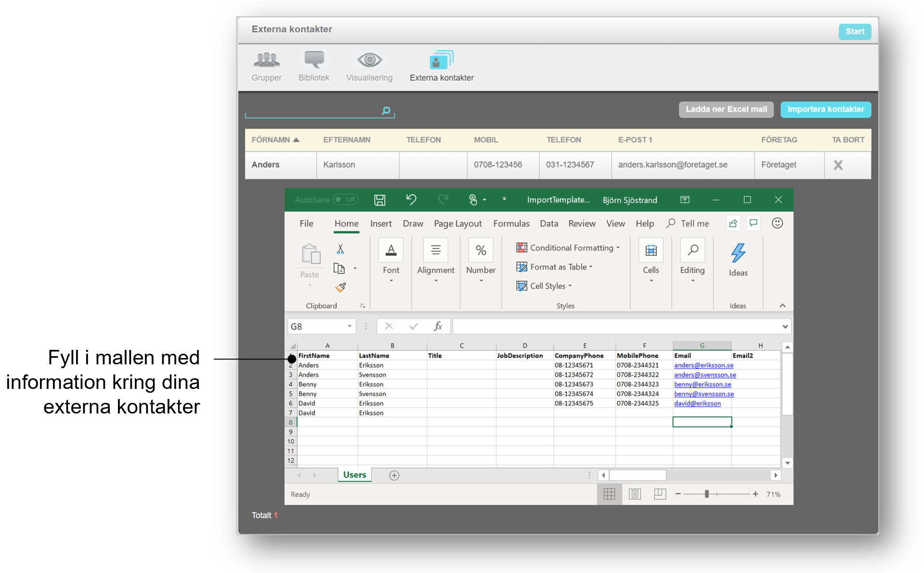Screen dimensions: 924x573
Task: Click the Excel Save icon
Action: (x=380, y=200)
